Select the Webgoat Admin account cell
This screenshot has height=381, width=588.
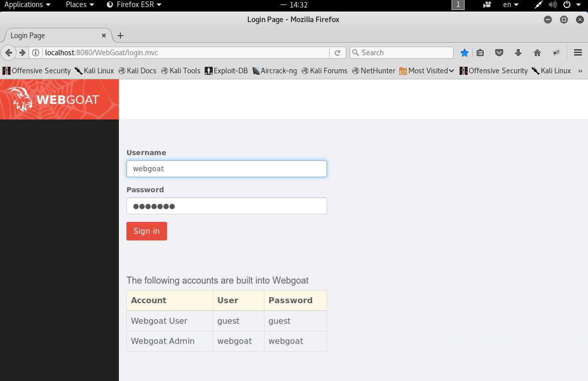click(170, 341)
